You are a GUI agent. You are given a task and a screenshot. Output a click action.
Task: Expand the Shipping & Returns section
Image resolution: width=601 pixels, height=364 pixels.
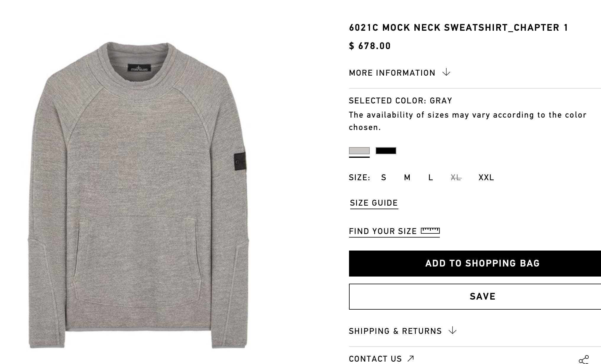pos(403,331)
